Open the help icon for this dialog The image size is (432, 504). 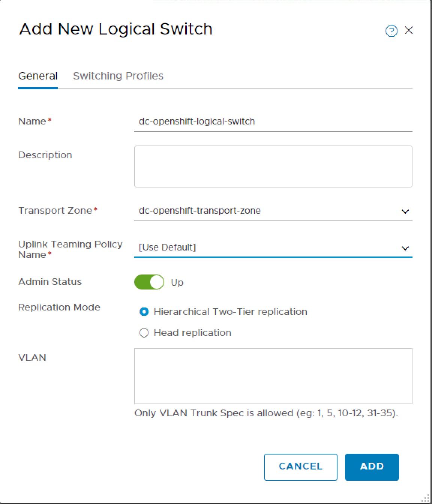(x=391, y=30)
